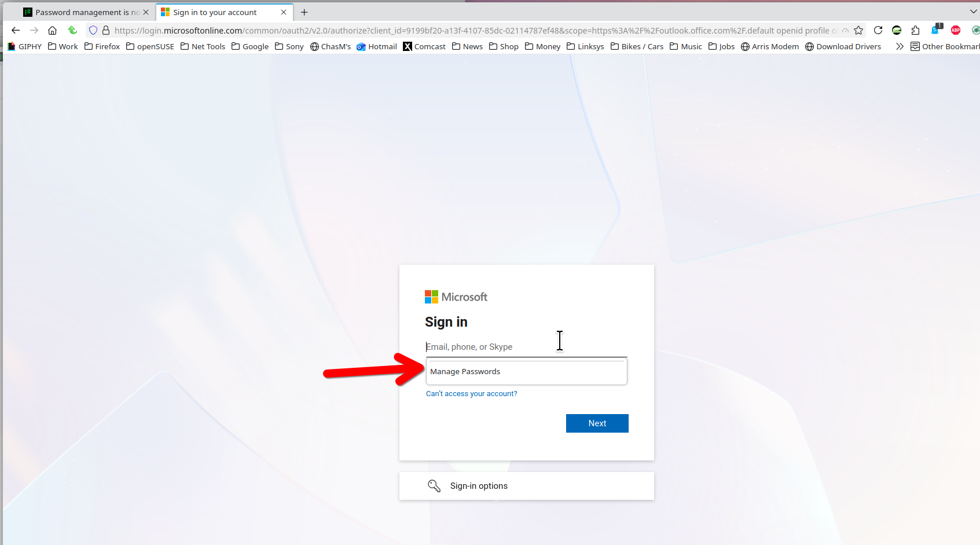Image resolution: width=980 pixels, height=545 pixels.
Task: Open Sign-in options
Action: [x=527, y=486]
